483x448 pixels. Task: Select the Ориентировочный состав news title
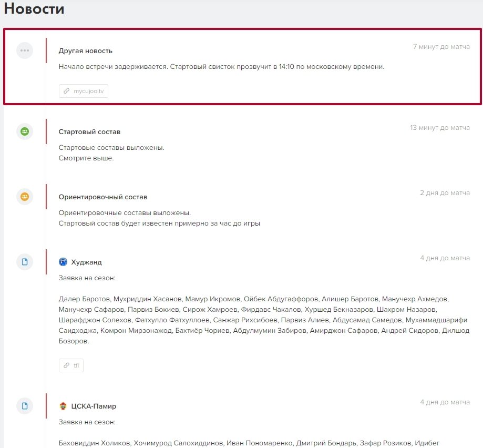[x=103, y=197]
